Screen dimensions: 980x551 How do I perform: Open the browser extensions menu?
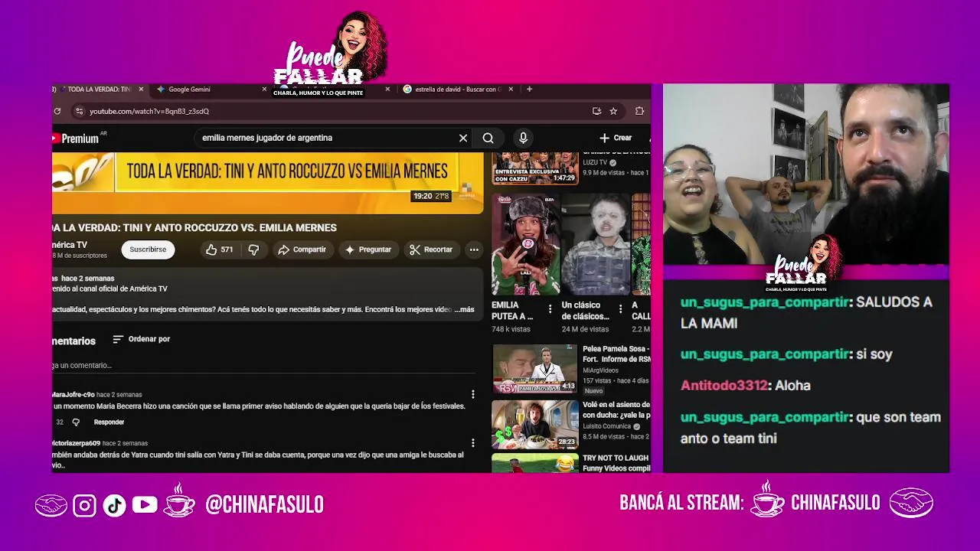pos(639,112)
